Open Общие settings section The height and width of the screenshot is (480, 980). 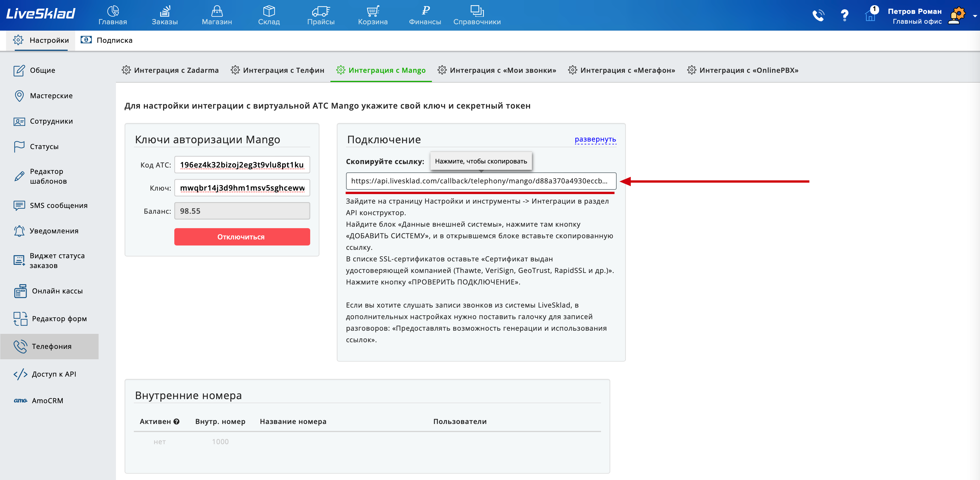34,70
